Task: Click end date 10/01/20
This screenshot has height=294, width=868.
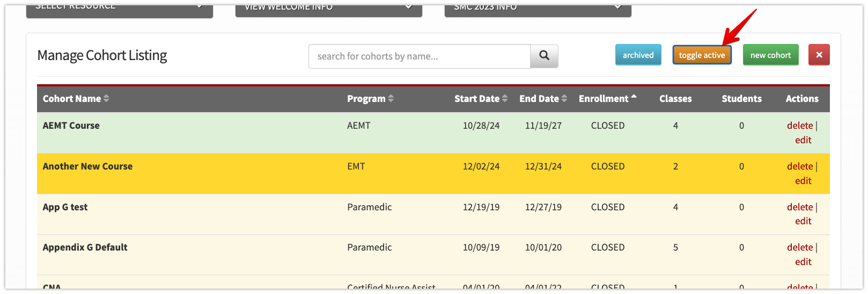Action: click(543, 247)
